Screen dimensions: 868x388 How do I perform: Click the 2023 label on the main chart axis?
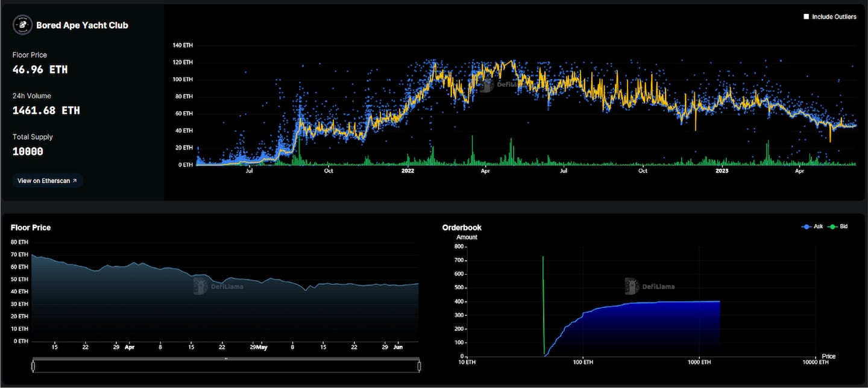click(x=722, y=171)
